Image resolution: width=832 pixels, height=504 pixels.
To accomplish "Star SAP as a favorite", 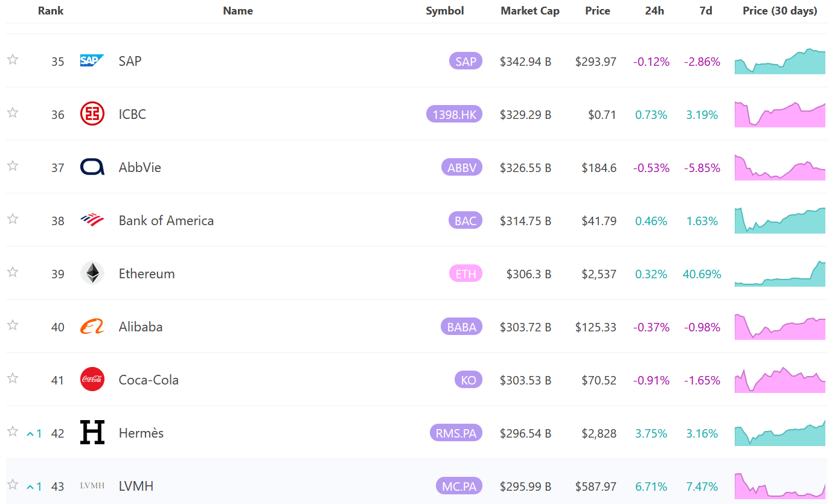I will tap(13, 60).
